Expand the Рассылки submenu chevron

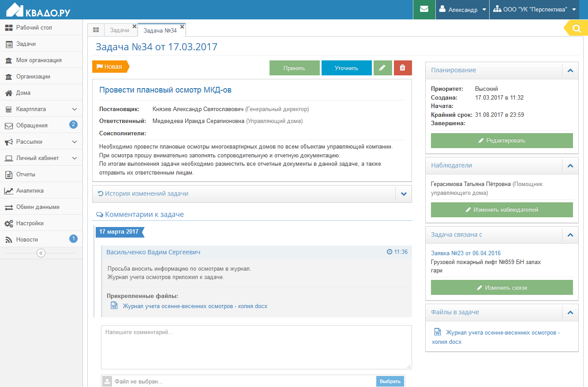click(75, 142)
